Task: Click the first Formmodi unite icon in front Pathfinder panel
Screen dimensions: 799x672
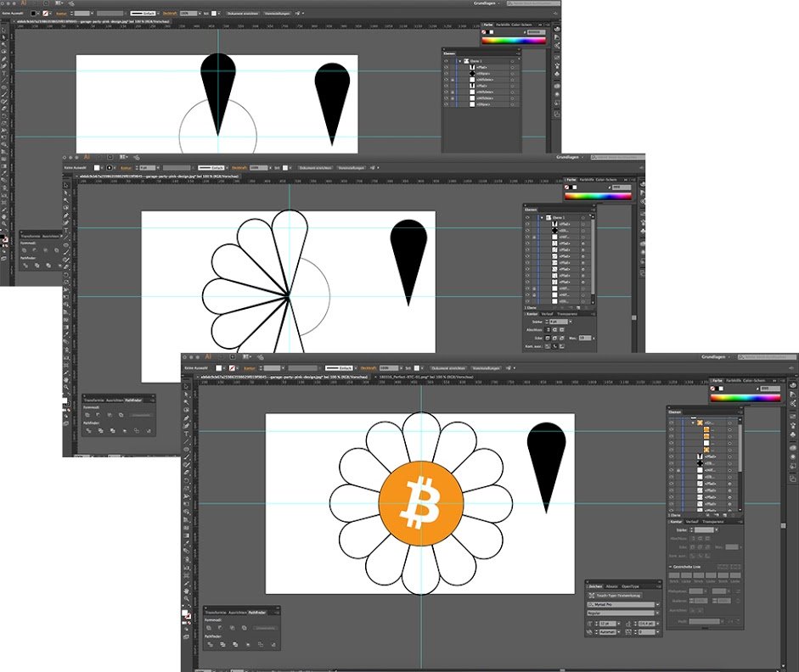Action: tap(208, 628)
